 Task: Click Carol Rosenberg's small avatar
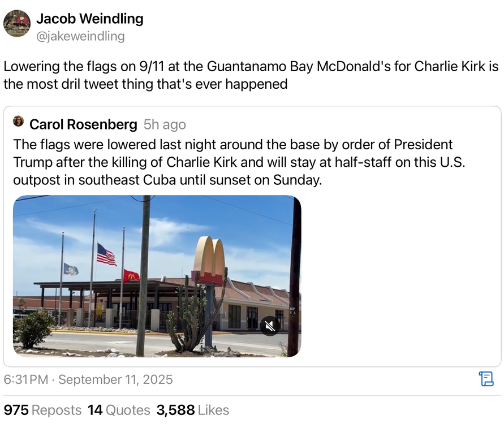click(x=19, y=122)
